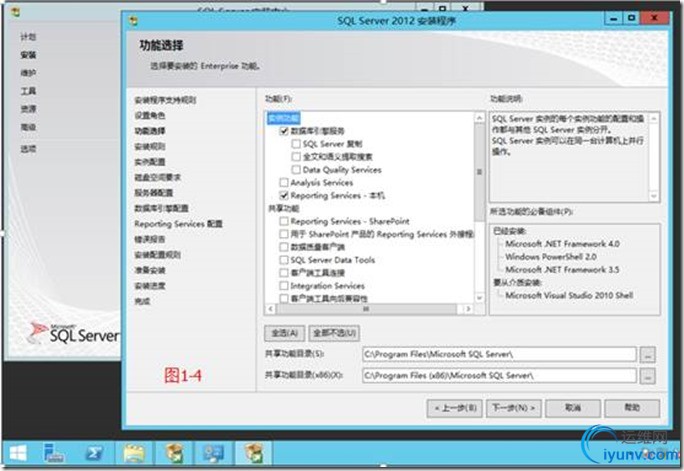Click Windows PowerShell 2.0 prerequisite
684x471 pixels.
click(x=551, y=257)
